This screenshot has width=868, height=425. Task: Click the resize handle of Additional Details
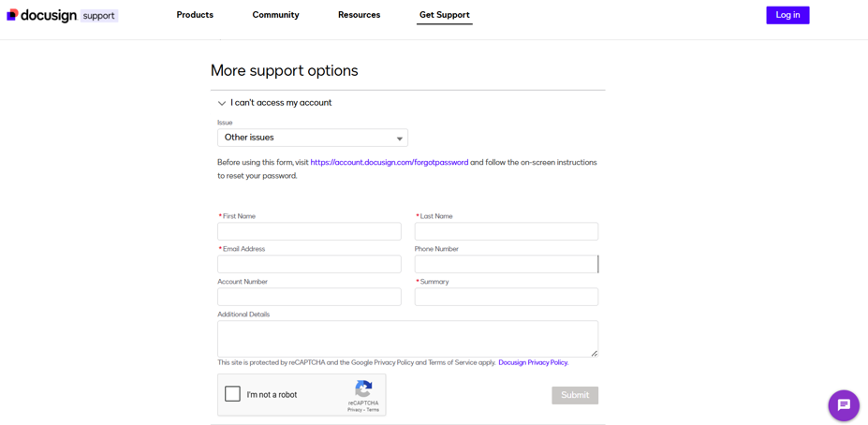point(595,353)
